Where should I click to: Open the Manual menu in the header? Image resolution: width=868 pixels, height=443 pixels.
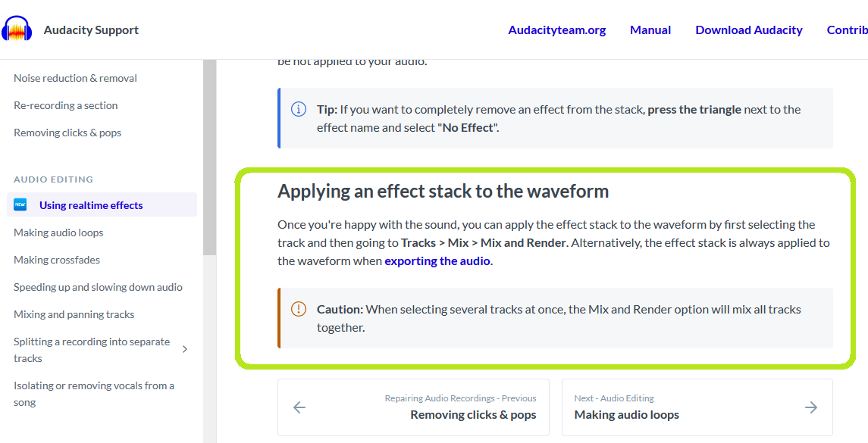click(x=650, y=30)
